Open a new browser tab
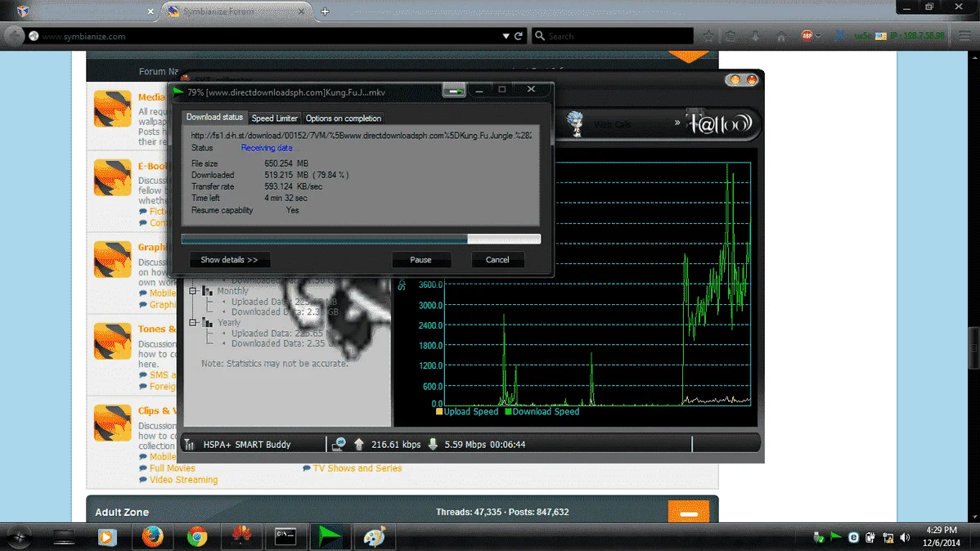 pyautogui.click(x=325, y=11)
